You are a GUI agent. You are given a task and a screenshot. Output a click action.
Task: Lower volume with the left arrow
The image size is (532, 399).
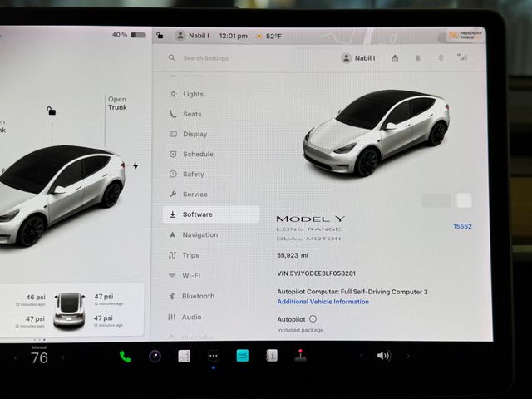[x=362, y=356]
